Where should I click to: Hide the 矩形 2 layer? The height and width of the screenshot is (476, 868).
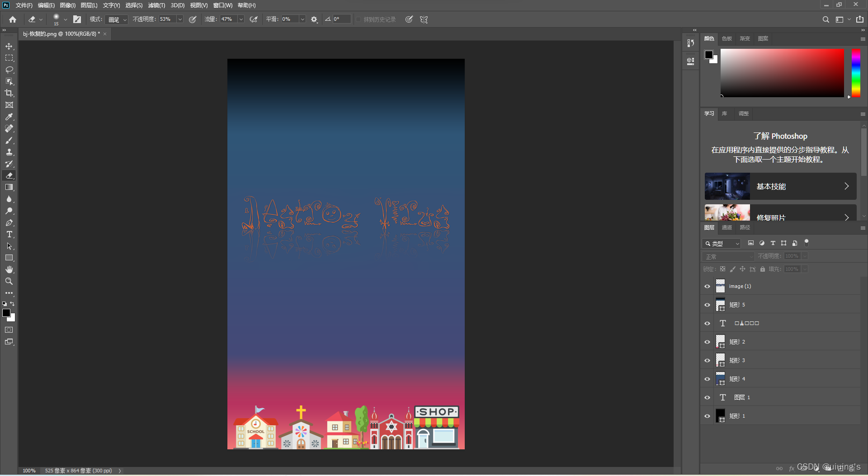(708, 342)
